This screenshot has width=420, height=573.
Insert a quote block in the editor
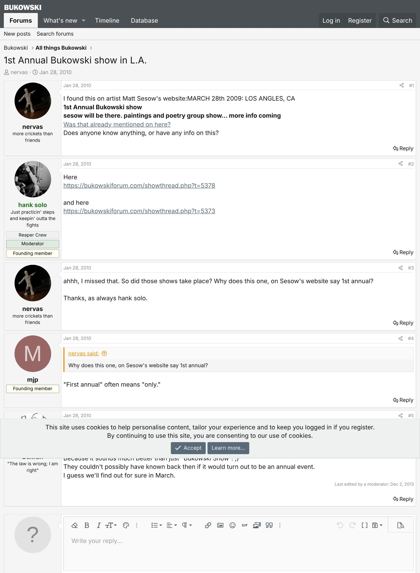tap(269, 525)
